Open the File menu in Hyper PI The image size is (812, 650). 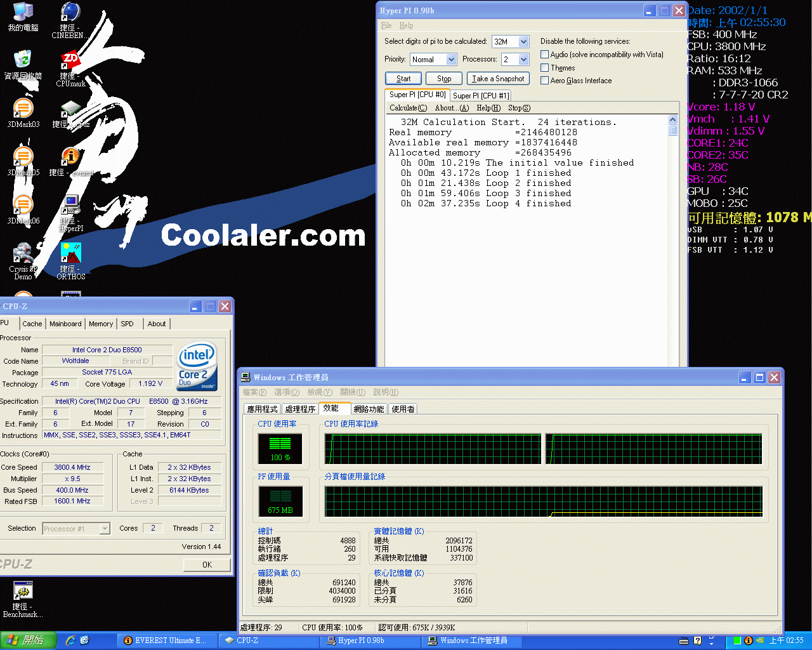click(386, 25)
